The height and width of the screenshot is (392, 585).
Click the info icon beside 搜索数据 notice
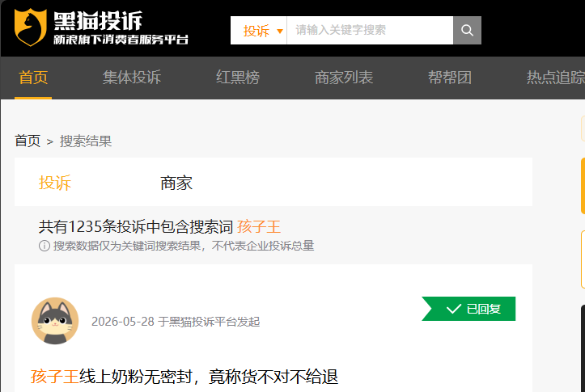coord(45,246)
